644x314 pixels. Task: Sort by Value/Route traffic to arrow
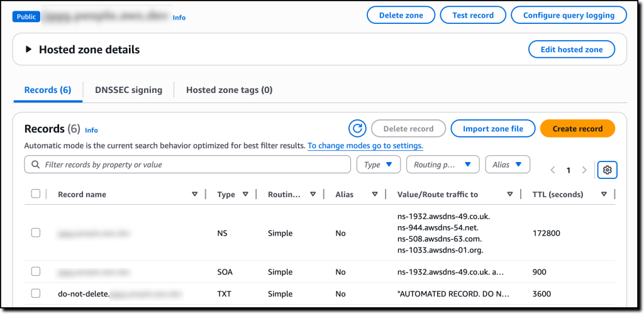(x=510, y=195)
